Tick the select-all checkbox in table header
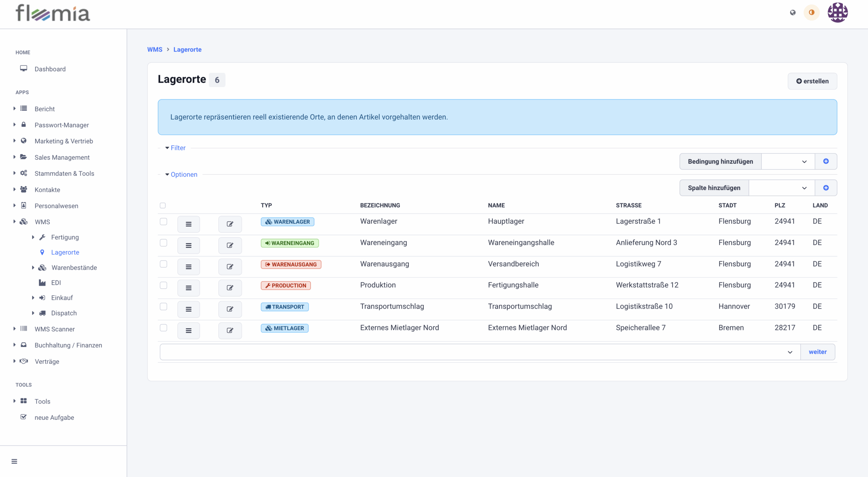This screenshot has width=868, height=477. click(163, 205)
